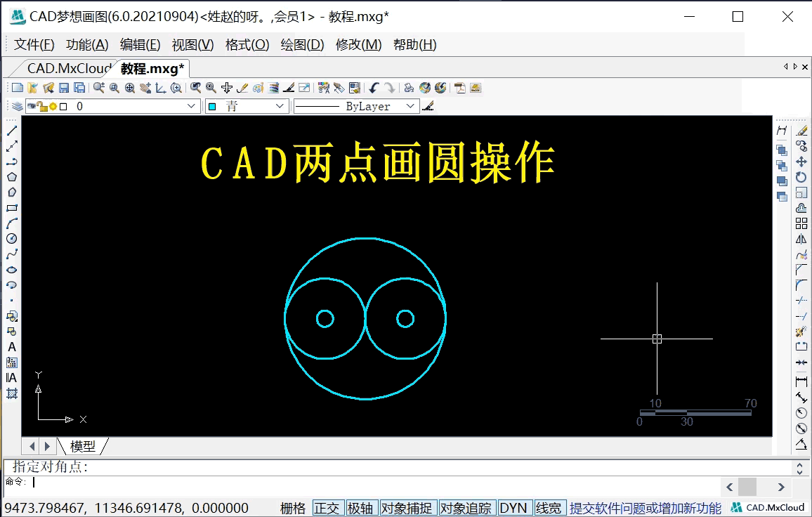This screenshot has height=517, width=812.
Task: Toggle 正交 ortho mode
Action: 327,508
